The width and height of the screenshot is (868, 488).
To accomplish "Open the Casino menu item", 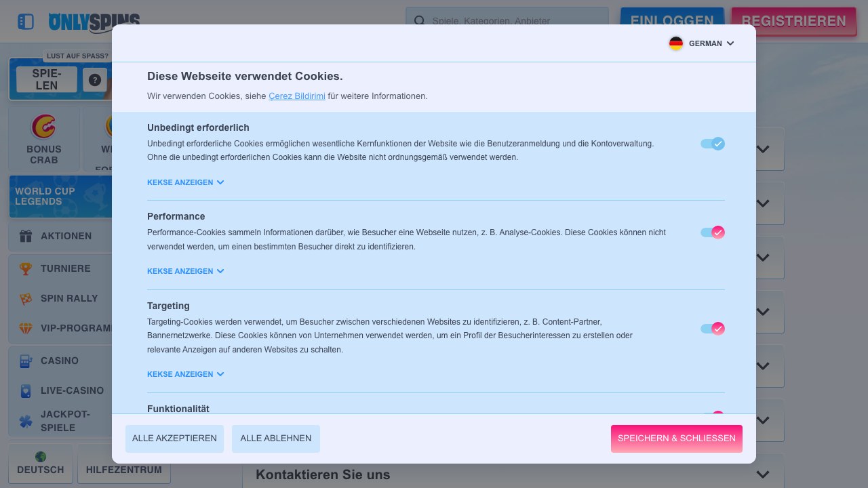I will pyautogui.click(x=61, y=361).
